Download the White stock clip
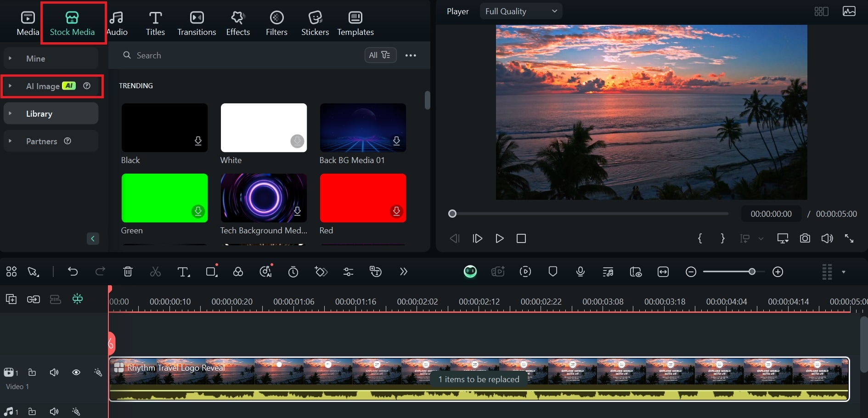This screenshot has height=418, width=868. click(297, 141)
